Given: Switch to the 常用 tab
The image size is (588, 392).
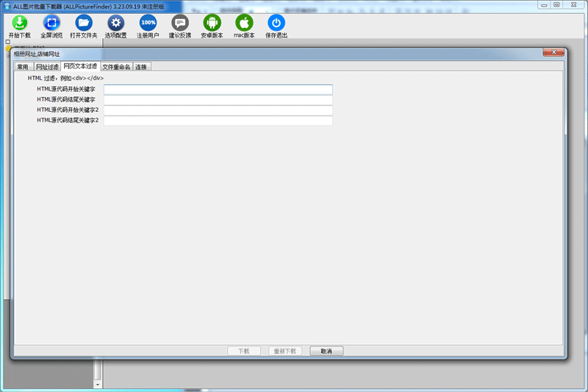Looking at the screenshot, I should pos(24,67).
